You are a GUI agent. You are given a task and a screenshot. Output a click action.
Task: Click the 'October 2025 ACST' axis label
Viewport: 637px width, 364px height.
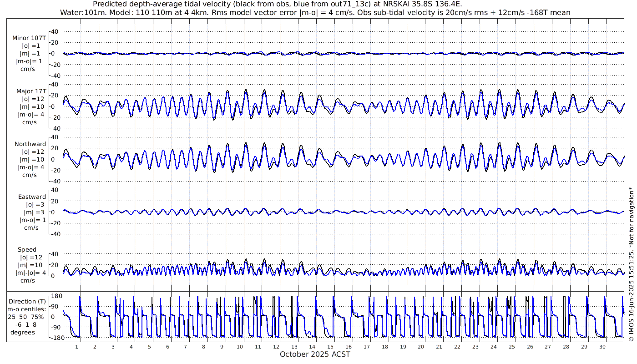pos(315,354)
